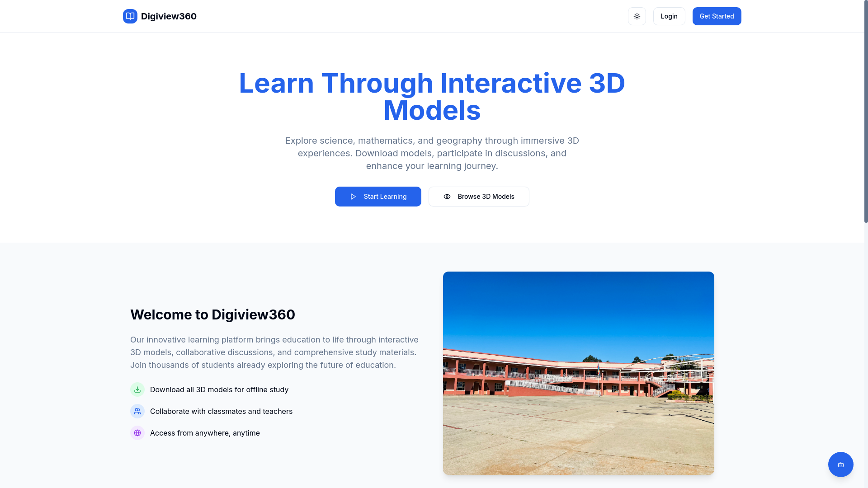Image resolution: width=868 pixels, height=488 pixels.
Task: Click the blue users collaborate icon
Action: (137, 411)
